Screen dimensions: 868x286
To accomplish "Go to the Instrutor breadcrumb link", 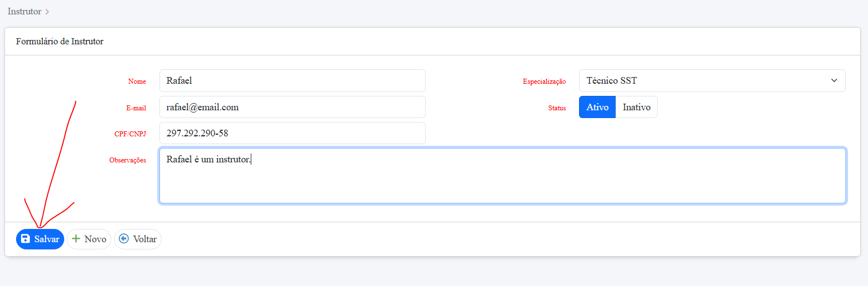I will coord(24,11).
